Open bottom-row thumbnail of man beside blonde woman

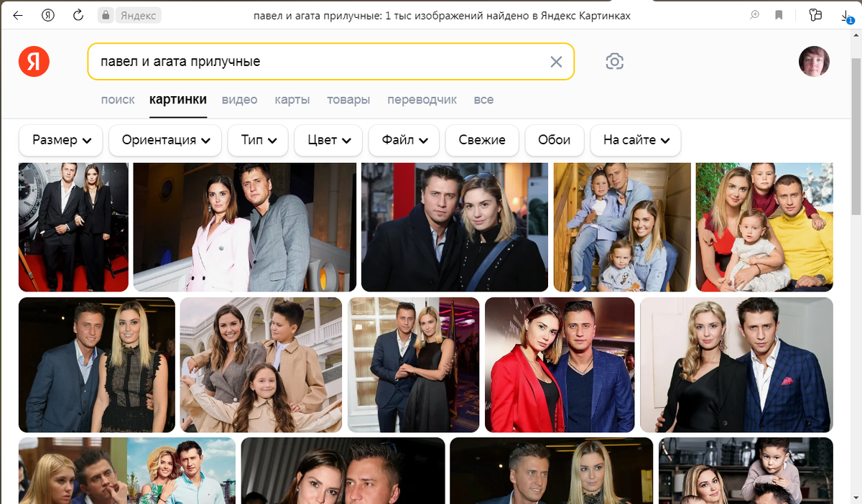point(552,470)
